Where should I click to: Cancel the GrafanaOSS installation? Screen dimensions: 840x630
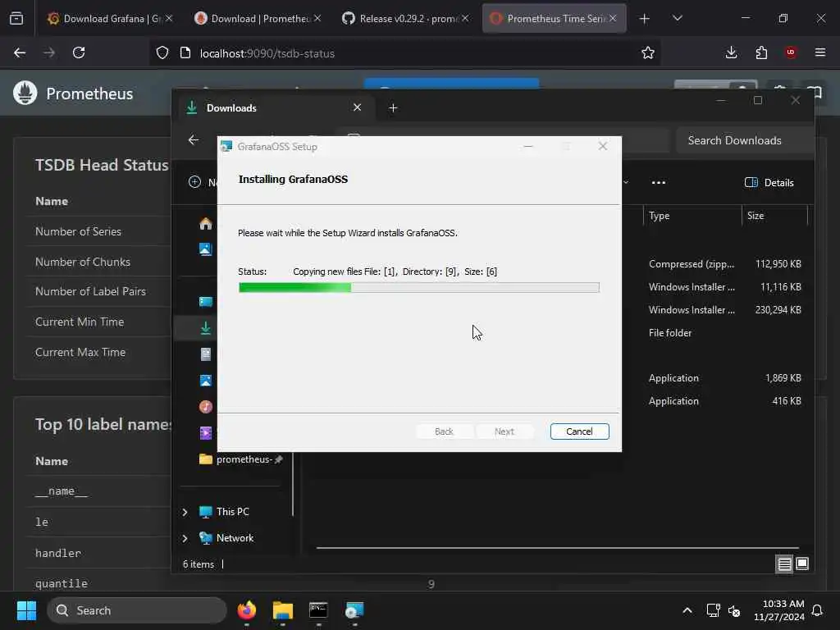click(579, 431)
